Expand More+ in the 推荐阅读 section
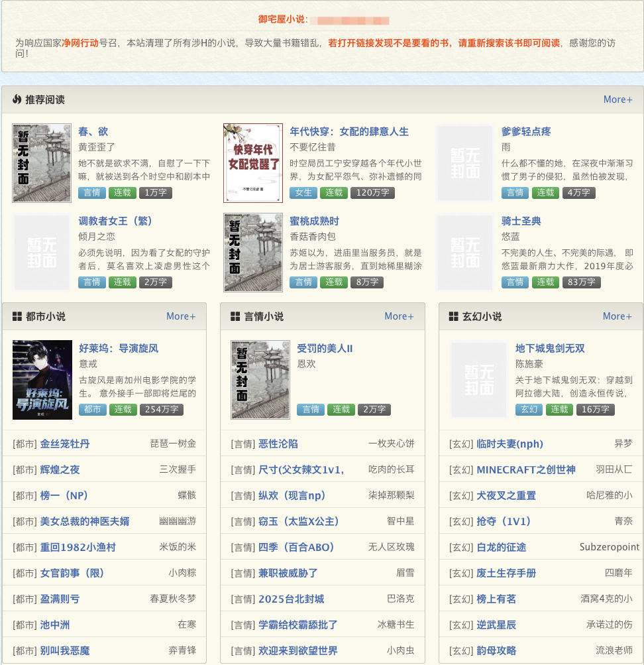Viewport: 644px width, 665px height. click(617, 99)
